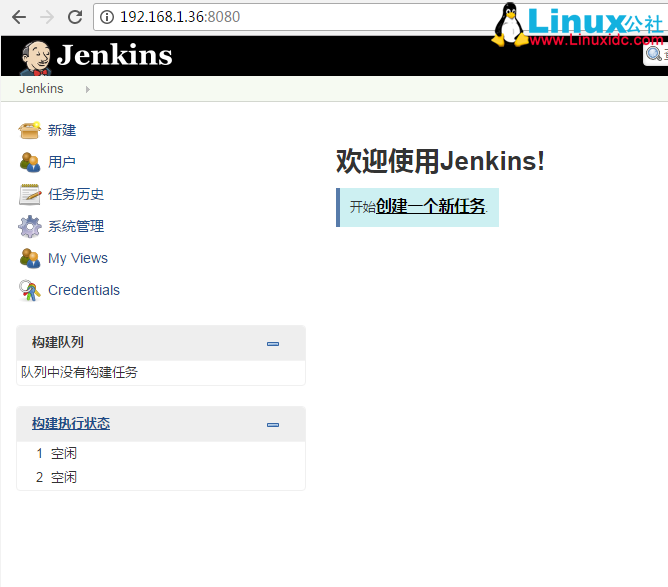
Task: Click the 系统管理 gear icon
Action: [x=30, y=226]
